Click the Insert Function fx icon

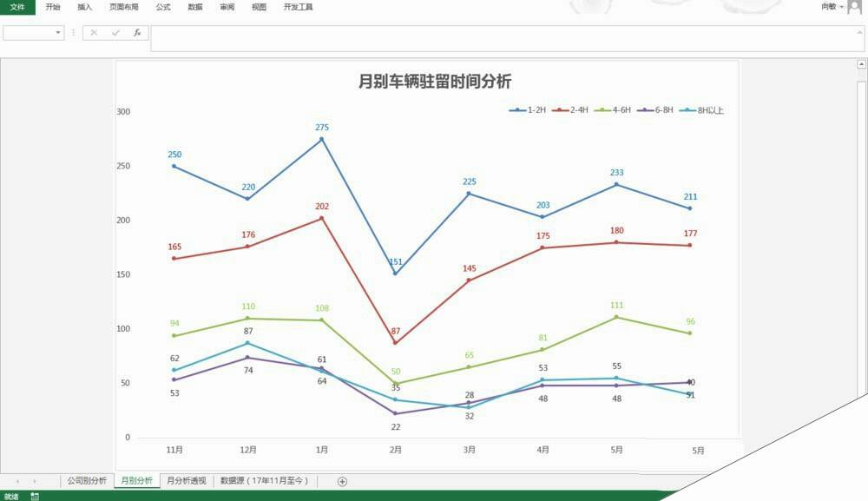[139, 33]
